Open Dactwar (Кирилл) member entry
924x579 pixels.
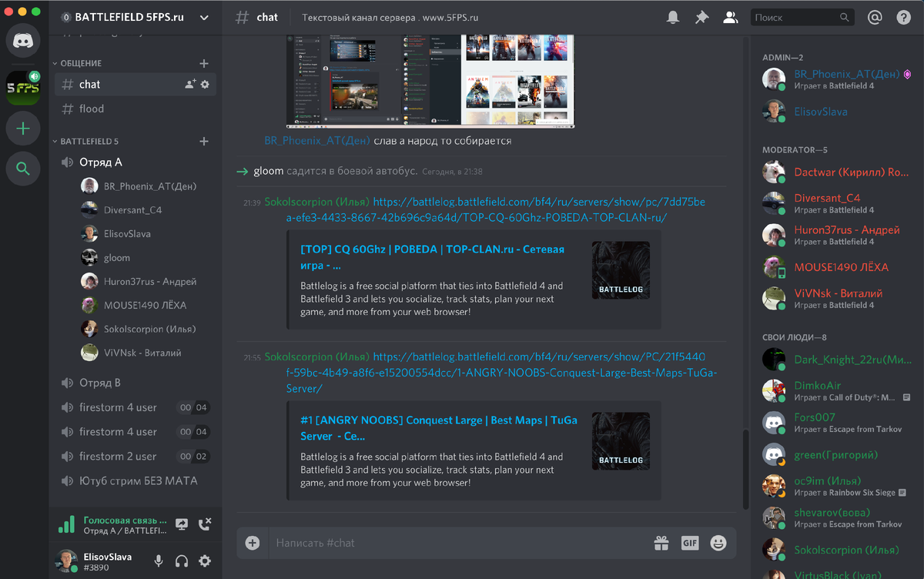[838, 172]
